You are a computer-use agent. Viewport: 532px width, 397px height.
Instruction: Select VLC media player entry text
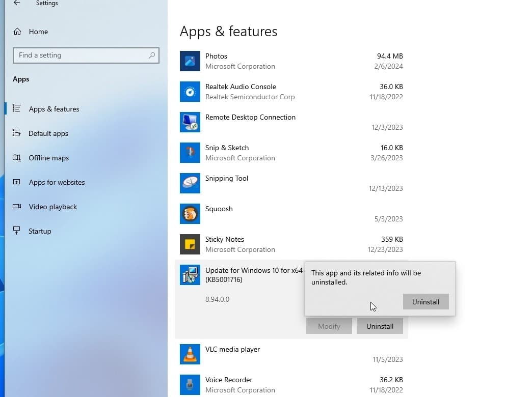232,349
